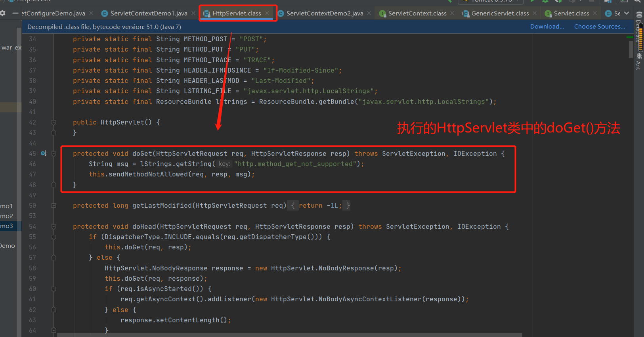Click the fold end marker at line 48

pos(54,185)
